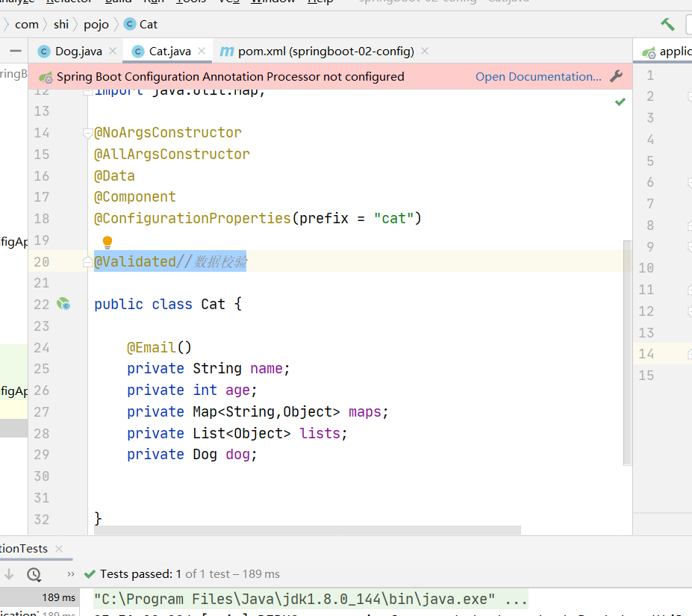Click the Spring leaf icon in the notification banner
Viewport: 692px width, 616px height.
(46, 77)
